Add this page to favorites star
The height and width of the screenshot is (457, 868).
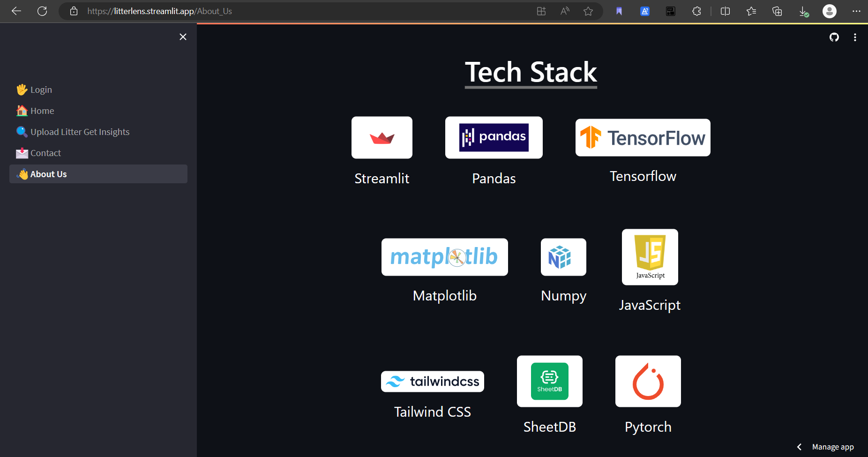pyautogui.click(x=588, y=11)
